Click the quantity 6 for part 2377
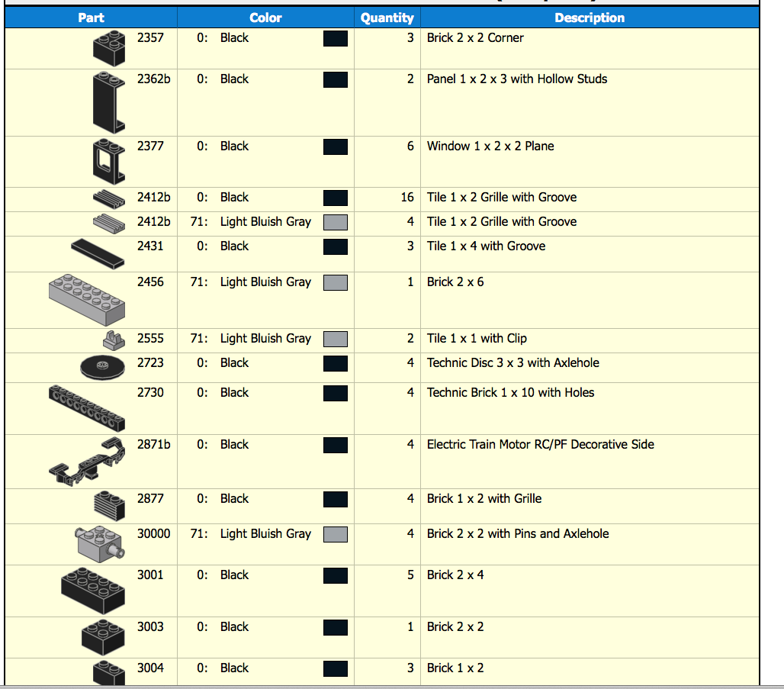The image size is (784, 689). 410,146
